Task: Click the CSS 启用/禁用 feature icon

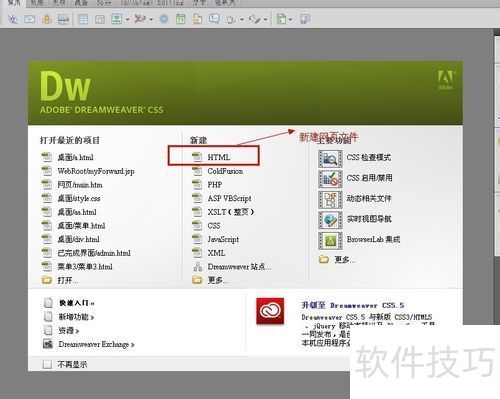Action: click(x=330, y=179)
